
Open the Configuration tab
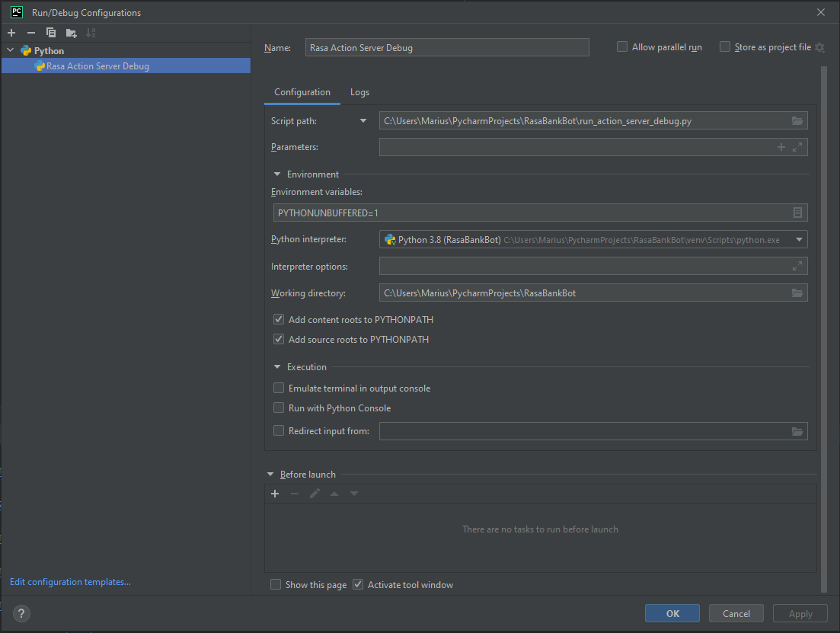click(x=303, y=92)
